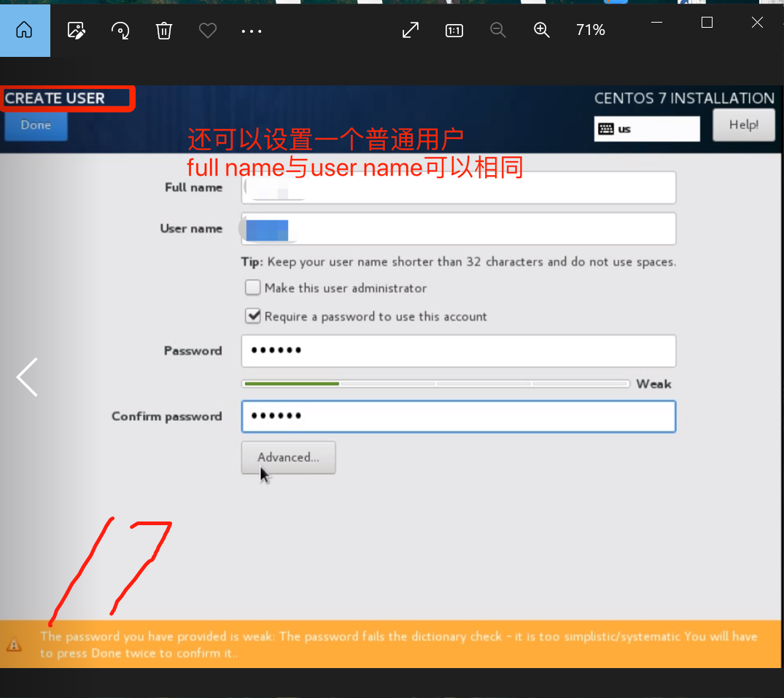The image size is (784, 698).
Task: Enter full screen view
Action: [411, 30]
